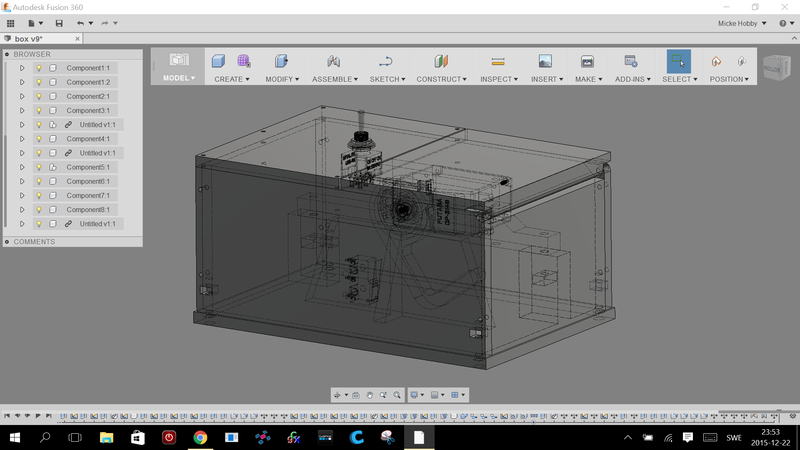Open the CONSTRUCT menu

click(x=441, y=79)
